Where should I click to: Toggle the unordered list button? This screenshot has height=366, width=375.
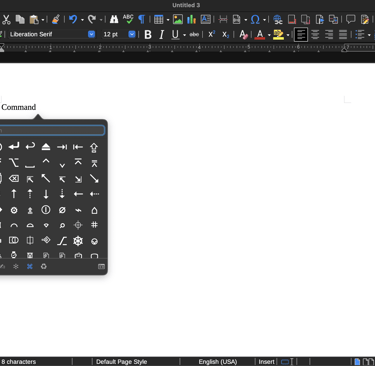click(360, 34)
